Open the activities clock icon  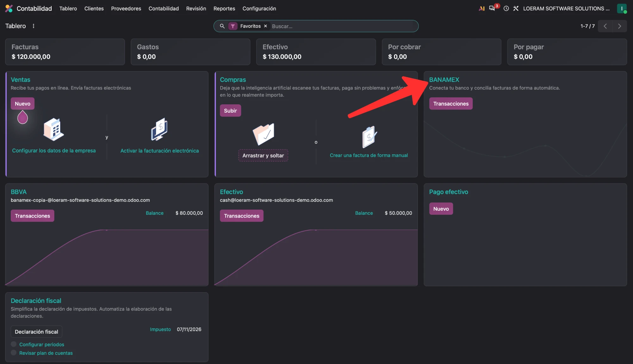[506, 9]
